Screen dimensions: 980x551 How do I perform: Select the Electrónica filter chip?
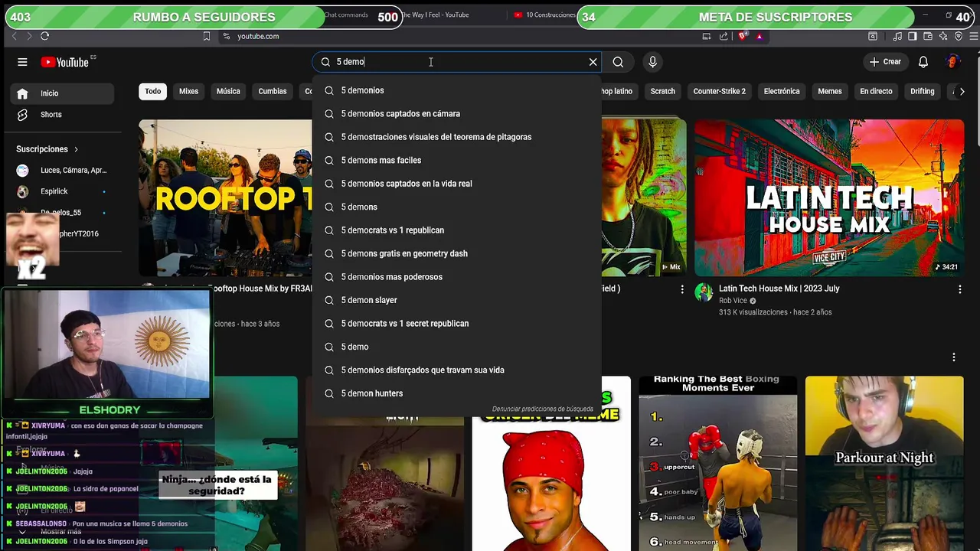coord(782,91)
